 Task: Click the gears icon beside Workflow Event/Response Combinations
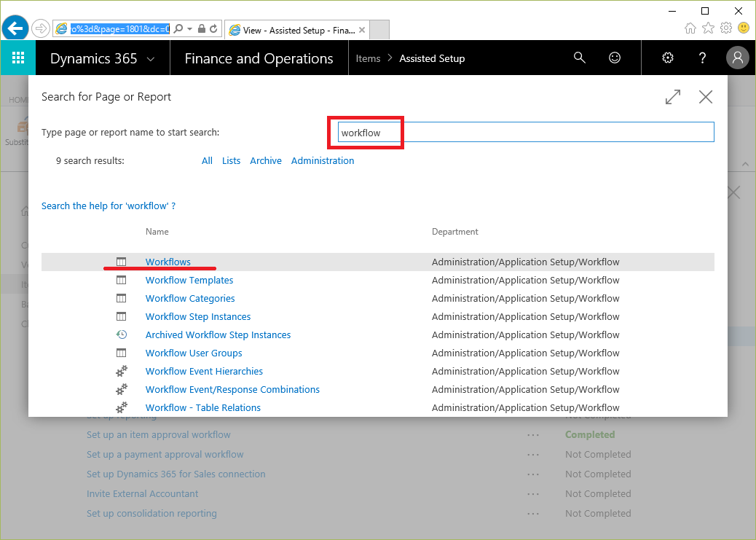(x=122, y=389)
